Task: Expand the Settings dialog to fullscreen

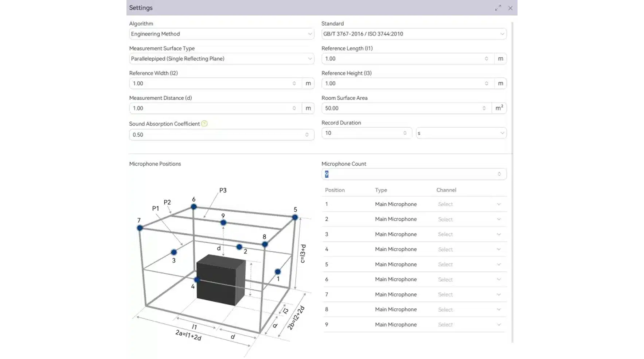Action: 498,8
